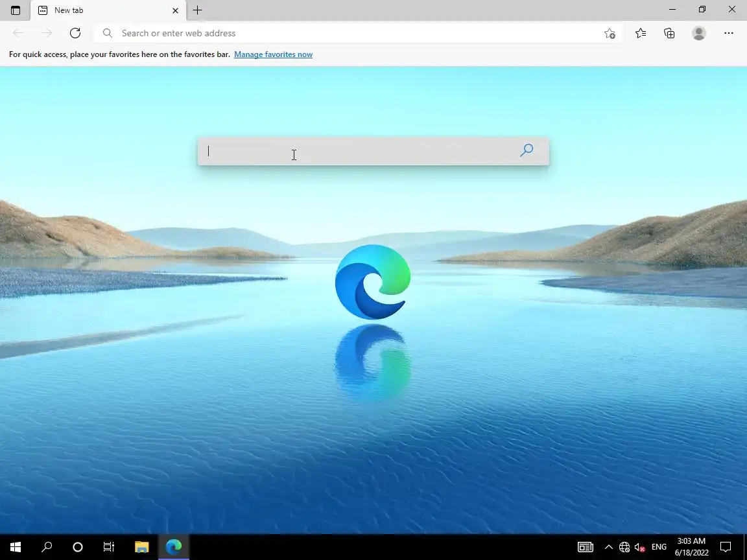The image size is (747, 560).
Task: Open News and interests taskbar icon
Action: tap(585, 547)
